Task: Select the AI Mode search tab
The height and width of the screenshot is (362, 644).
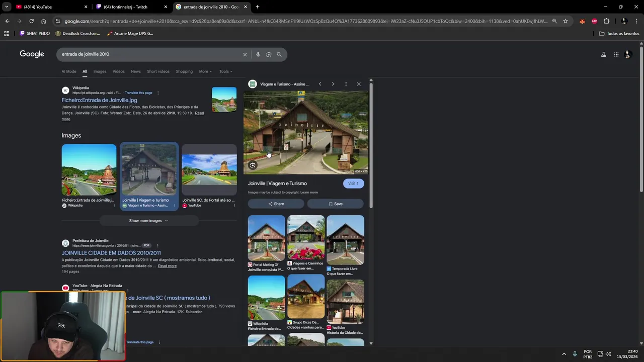Action: point(69,71)
